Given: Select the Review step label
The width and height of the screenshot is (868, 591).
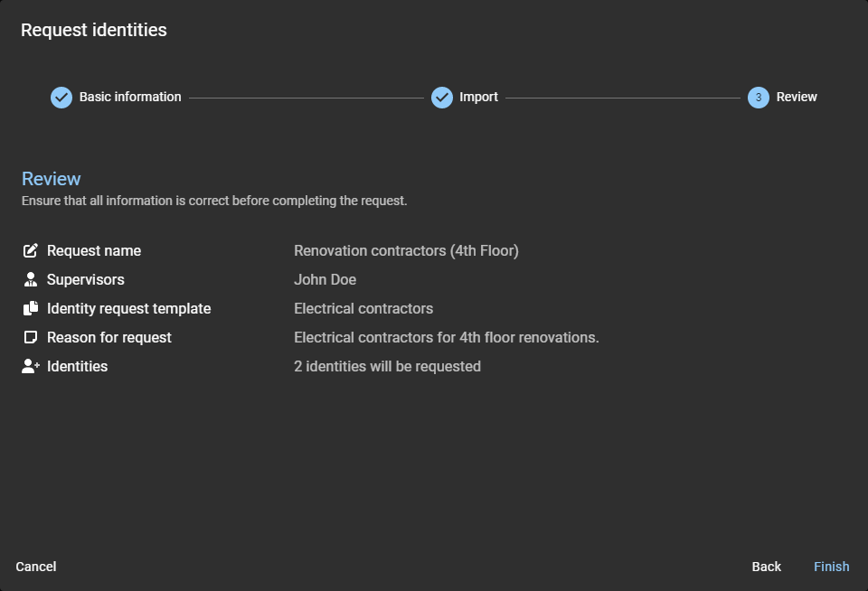Looking at the screenshot, I should pos(797,97).
